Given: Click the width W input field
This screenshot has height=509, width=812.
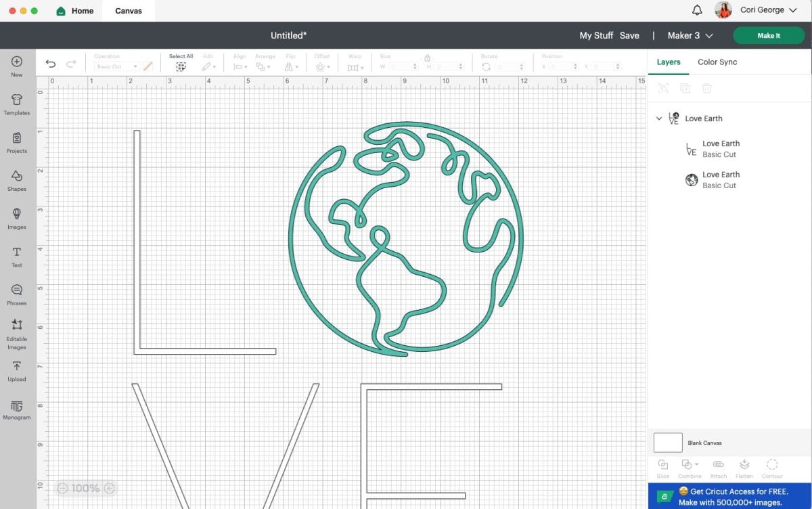Looking at the screenshot, I should tap(402, 67).
